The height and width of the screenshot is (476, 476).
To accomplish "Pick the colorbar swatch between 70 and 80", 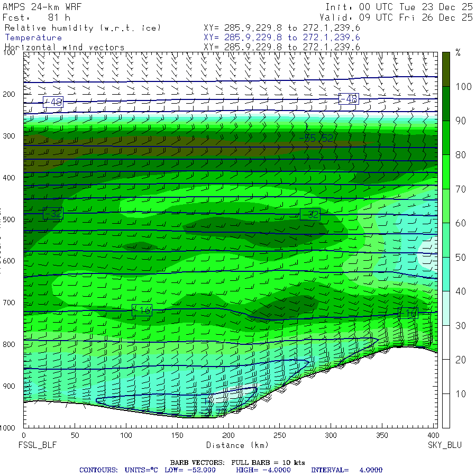I will [446, 172].
